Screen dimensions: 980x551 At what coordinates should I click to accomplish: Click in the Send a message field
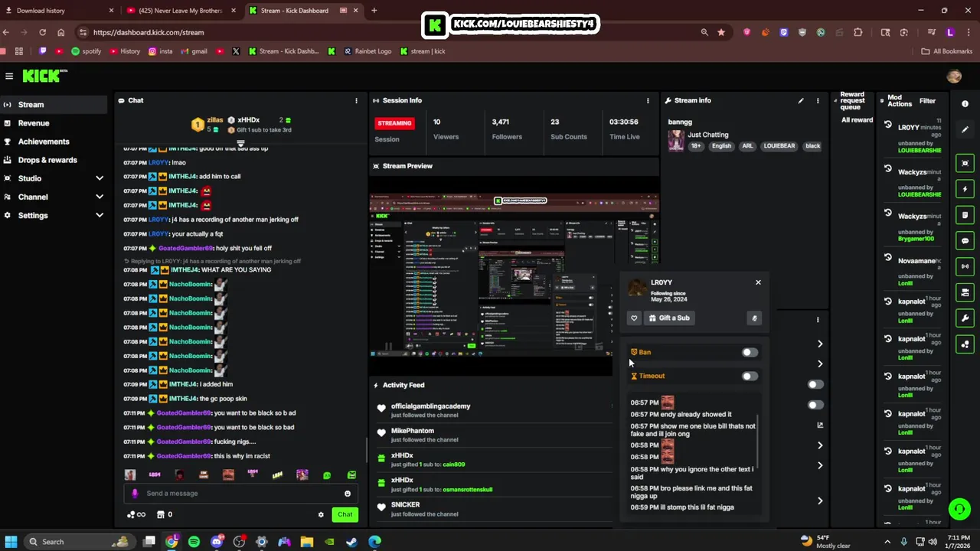(241, 494)
